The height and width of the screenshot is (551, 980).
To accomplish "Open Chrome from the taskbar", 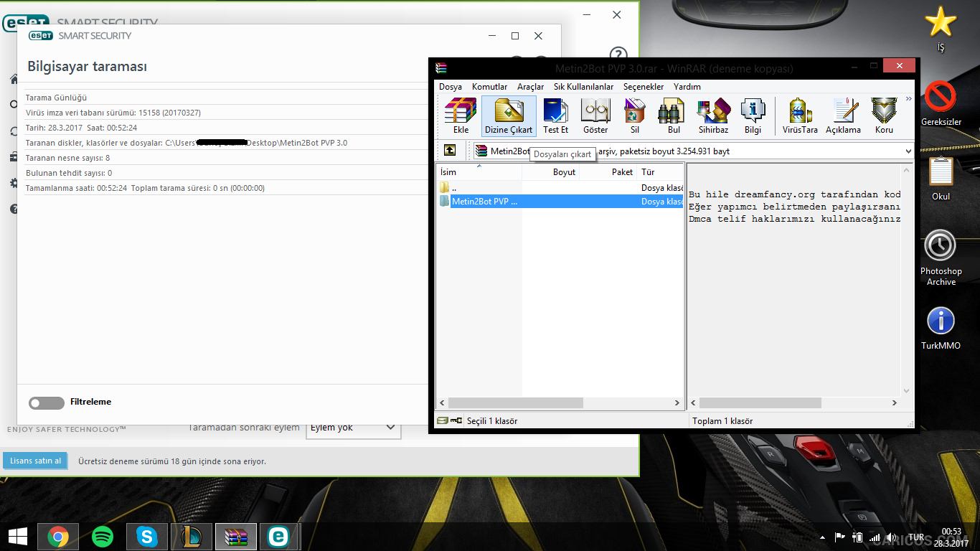I will (x=58, y=536).
